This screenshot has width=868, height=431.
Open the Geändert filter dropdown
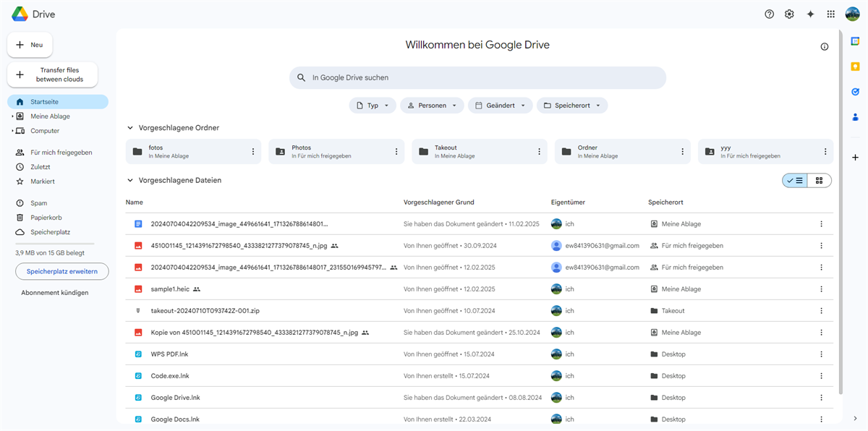tap(500, 106)
